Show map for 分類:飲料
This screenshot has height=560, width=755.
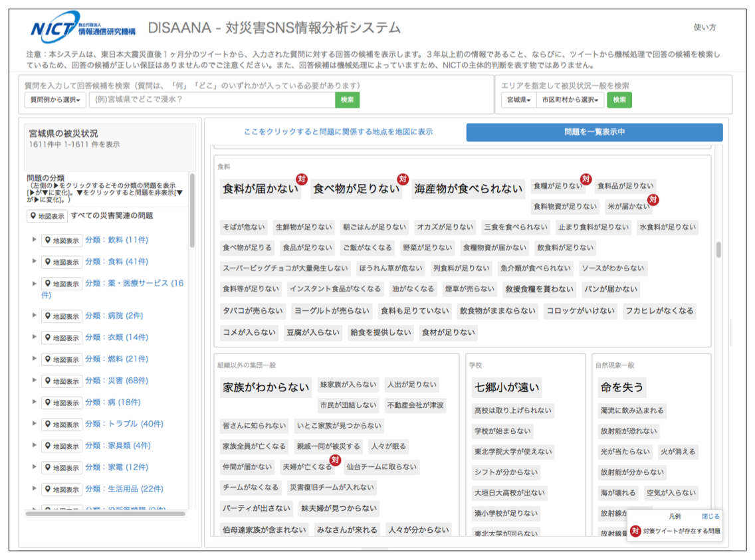click(x=62, y=240)
